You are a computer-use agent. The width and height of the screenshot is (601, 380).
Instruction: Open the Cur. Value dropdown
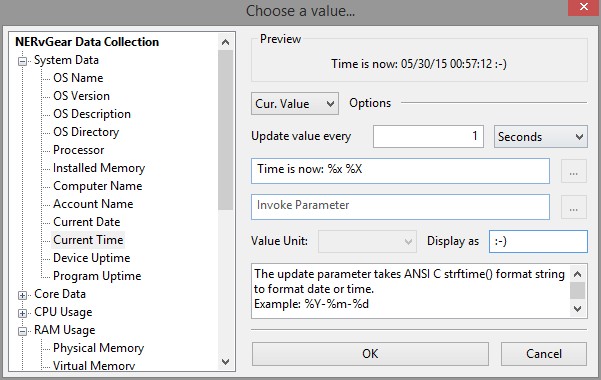[295, 104]
